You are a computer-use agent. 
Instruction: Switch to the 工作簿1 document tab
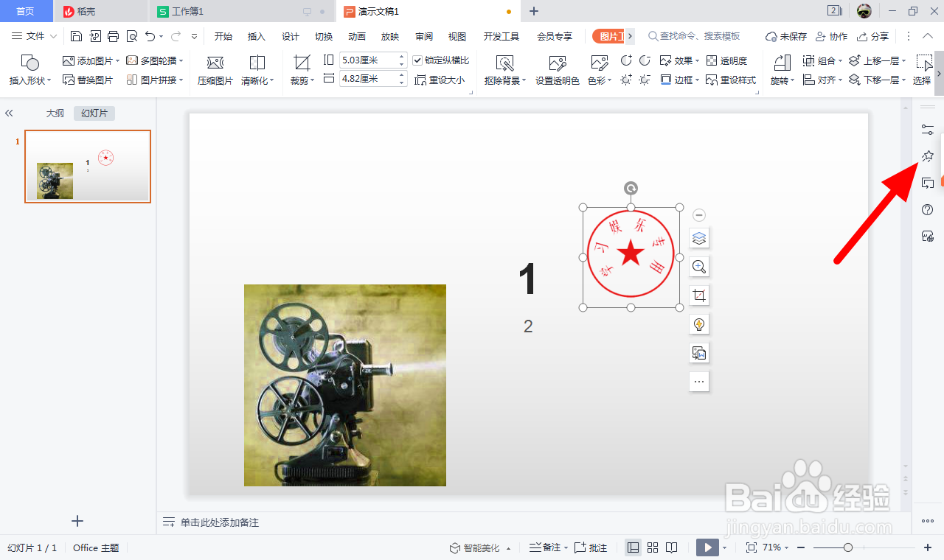[x=243, y=11]
